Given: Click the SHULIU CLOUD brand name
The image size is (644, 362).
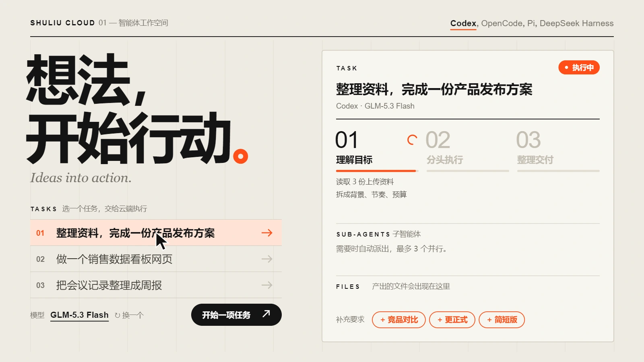Looking at the screenshot, I should click(x=62, y=23).
